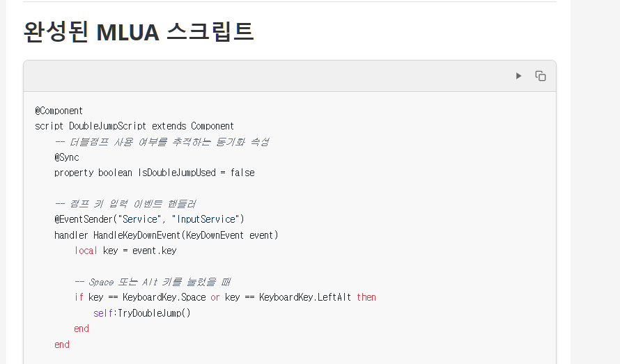Screen dimensions: 620x364
Task: Click the self:TryDoubleJump() call
Action: [x=142, y=313]
